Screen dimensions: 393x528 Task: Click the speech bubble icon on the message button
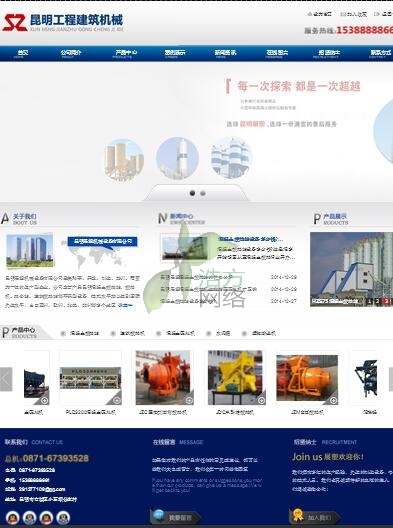click(158, 515)
